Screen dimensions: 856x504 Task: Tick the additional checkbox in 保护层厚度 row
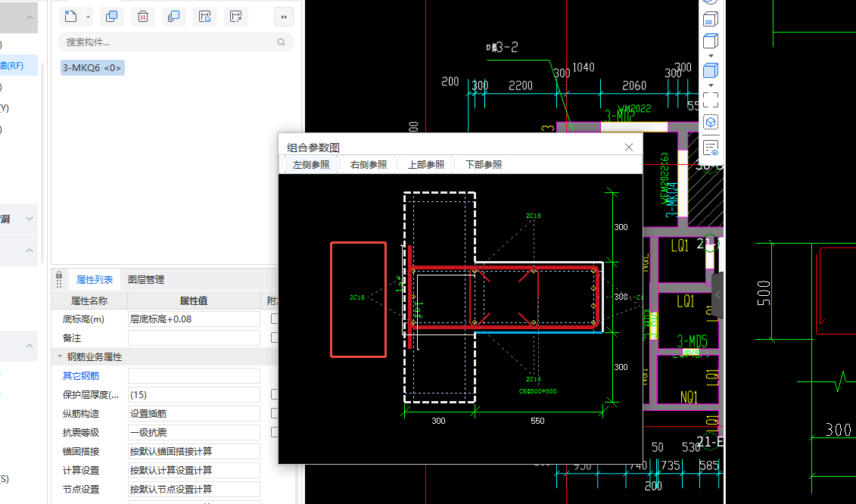275,395
